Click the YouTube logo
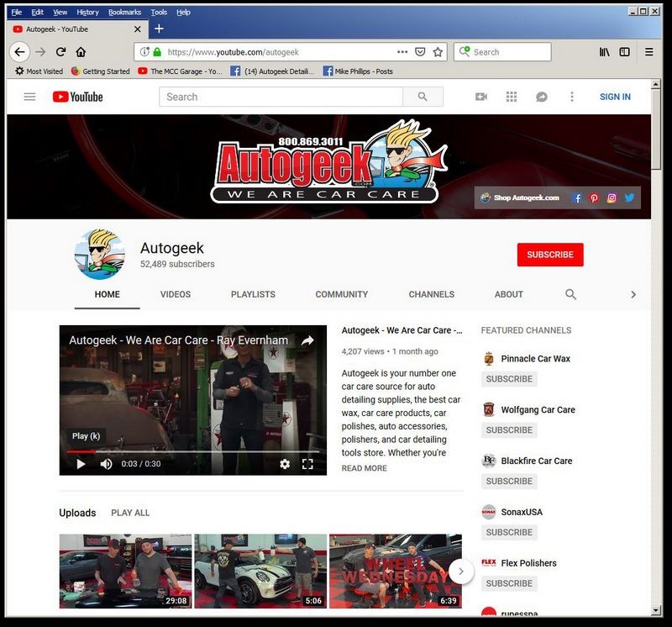Image resolution: width=672 pixels, height=627 pixels. pos(77,97)
